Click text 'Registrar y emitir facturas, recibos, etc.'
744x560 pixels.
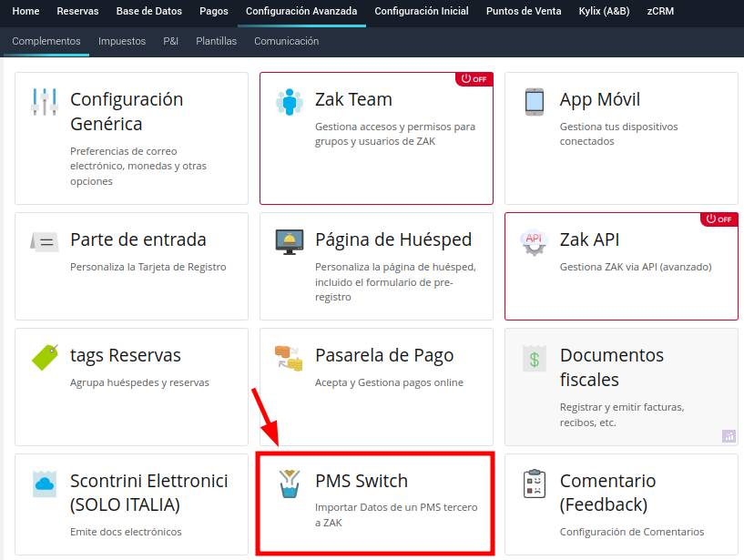pyautogui.click(x=622, y=415)
